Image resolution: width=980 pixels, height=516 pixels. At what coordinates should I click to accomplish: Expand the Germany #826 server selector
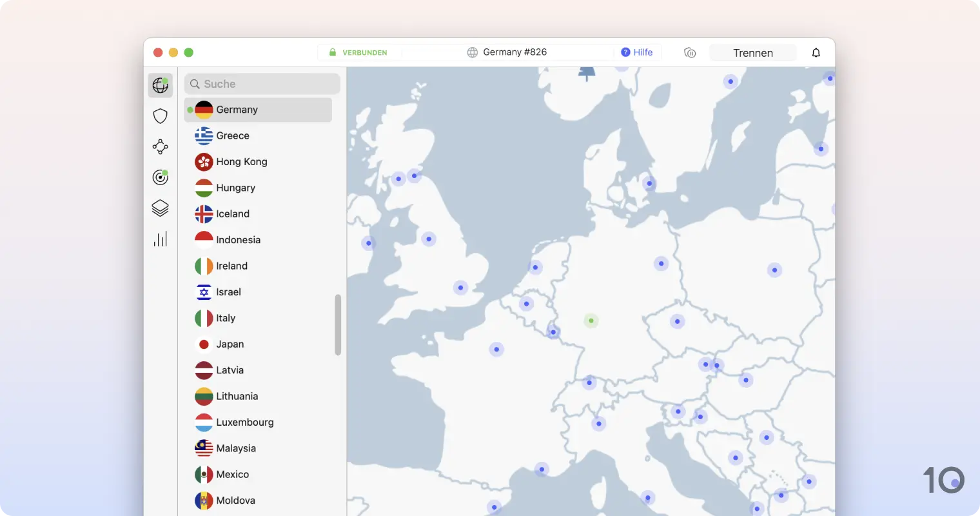515,52
